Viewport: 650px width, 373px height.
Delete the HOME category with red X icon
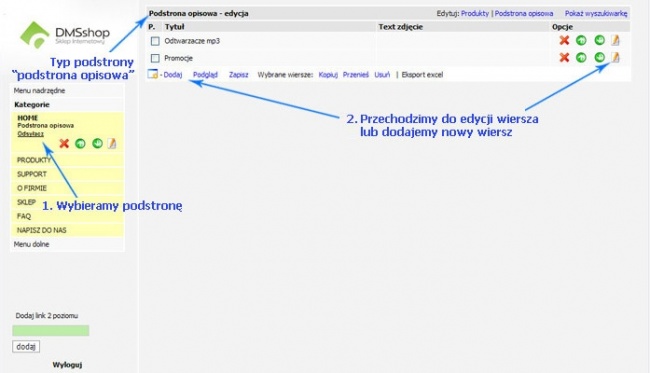pos(64,143)
